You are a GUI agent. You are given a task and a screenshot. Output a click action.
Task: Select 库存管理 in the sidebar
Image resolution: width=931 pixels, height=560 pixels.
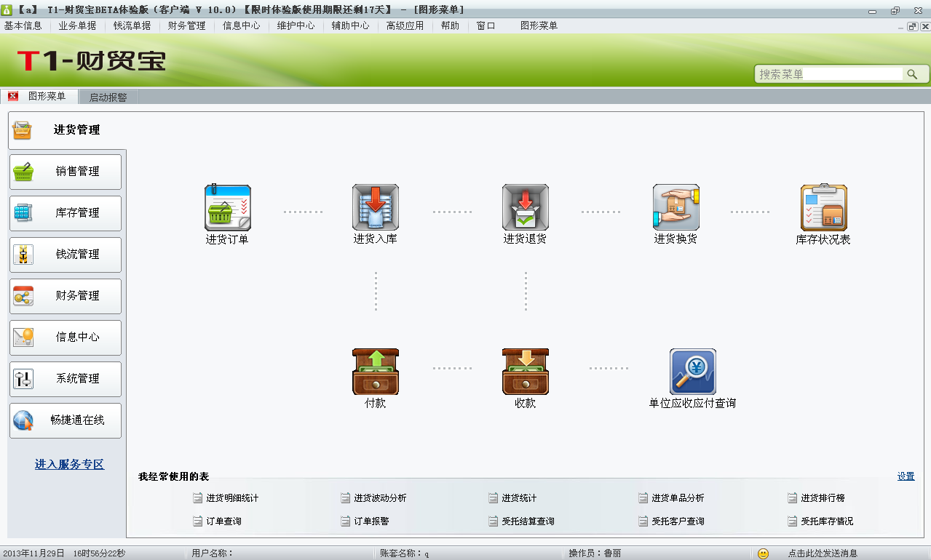tap(66, 213)
